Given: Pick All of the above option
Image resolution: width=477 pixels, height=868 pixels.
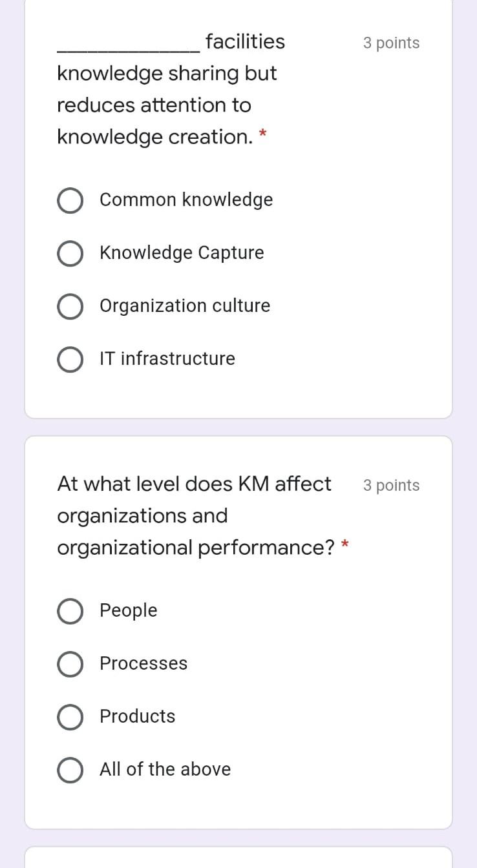Looking at the screenshot, I should [70, 770].
